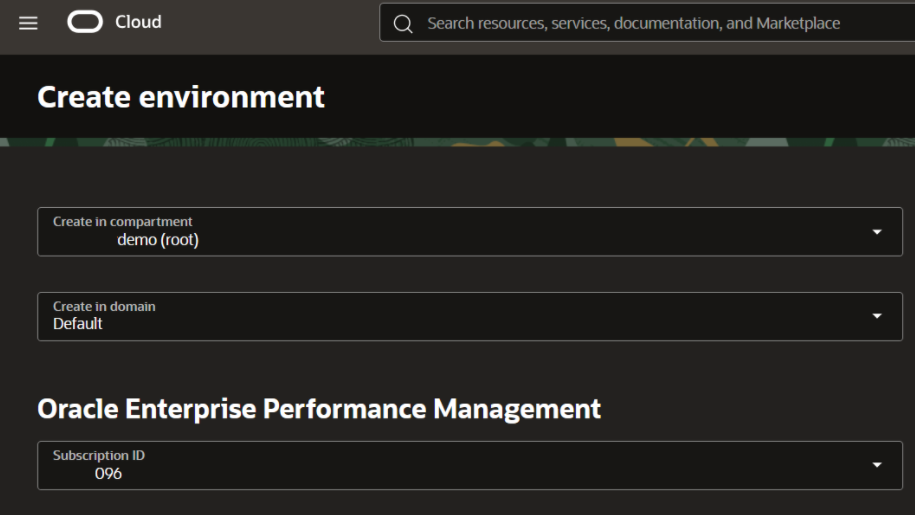Click the Subscription ID field label
Screen dimensions: 915x515
[x=99, y=455]
